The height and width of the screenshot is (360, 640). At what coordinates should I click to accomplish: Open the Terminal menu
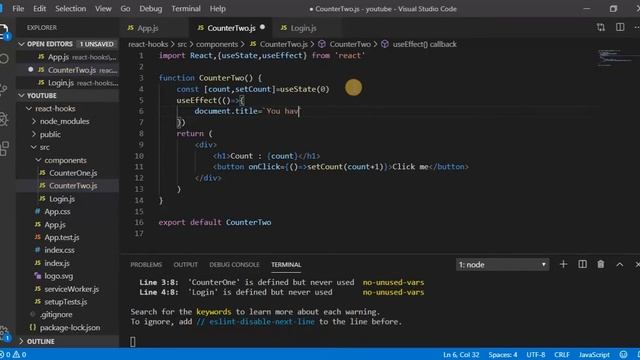tap(186, 9)
